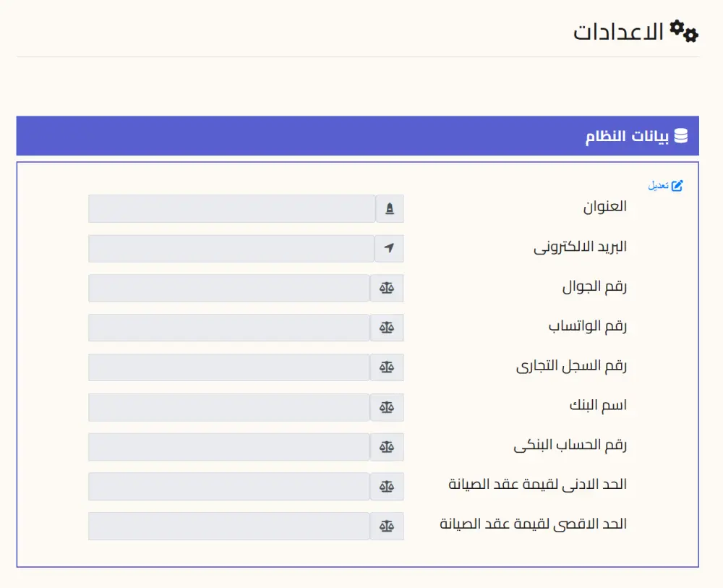Viewport: 723px width, 588px height.
Task: Click inside the العنوان input field
Action: tap(231, 208)
